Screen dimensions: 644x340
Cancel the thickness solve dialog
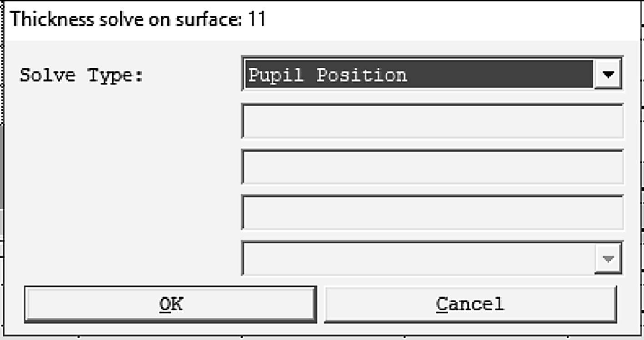pyautogui.click(x=470, y=304)
